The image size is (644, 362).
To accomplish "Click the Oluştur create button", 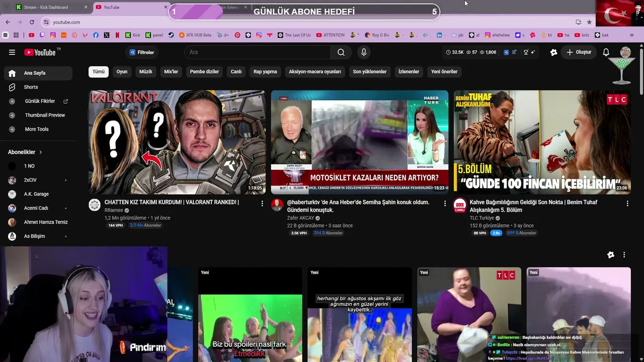I will point(579,52).
